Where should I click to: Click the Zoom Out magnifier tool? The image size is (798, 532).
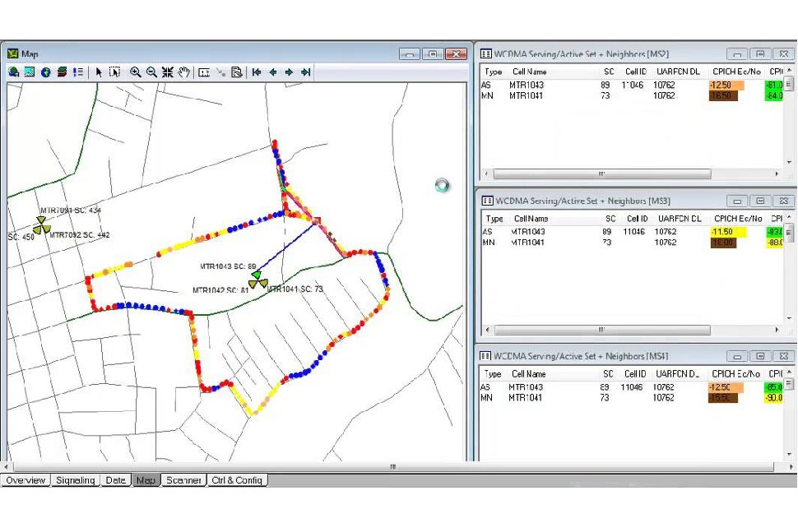(x=152, y=72)
